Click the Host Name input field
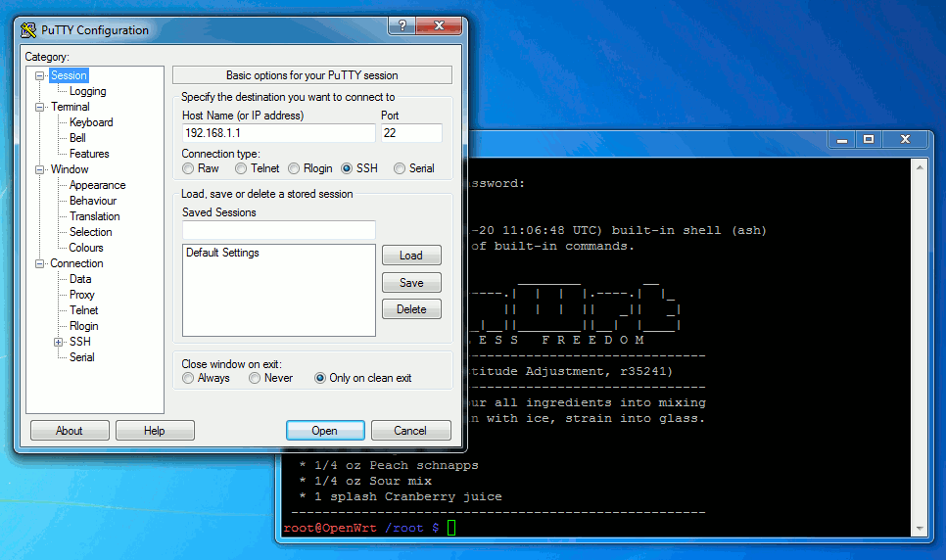The width and height of the screenshot is (946, 560). coord(277,133)
